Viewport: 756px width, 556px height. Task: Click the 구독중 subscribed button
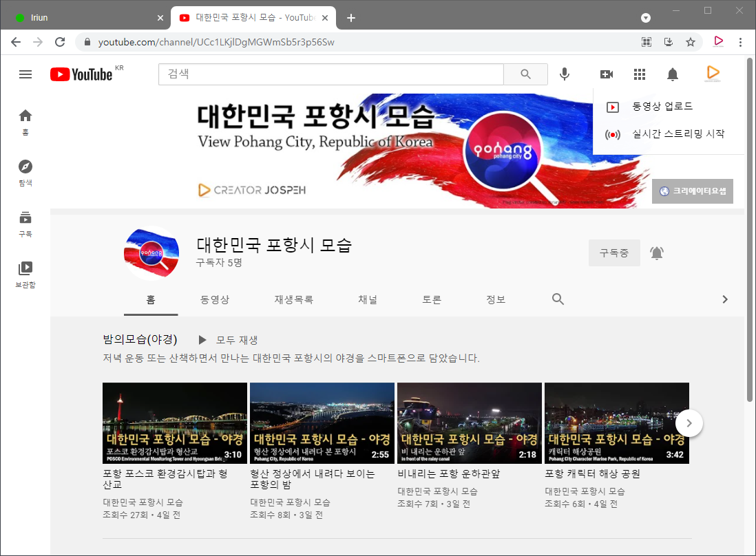pos(614,253)
